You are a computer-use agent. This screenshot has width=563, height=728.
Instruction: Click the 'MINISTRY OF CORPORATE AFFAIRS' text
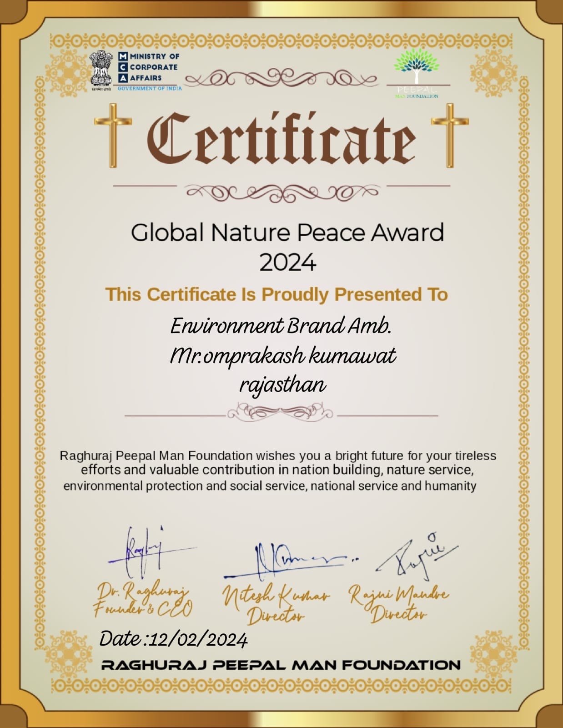(154, 67)
